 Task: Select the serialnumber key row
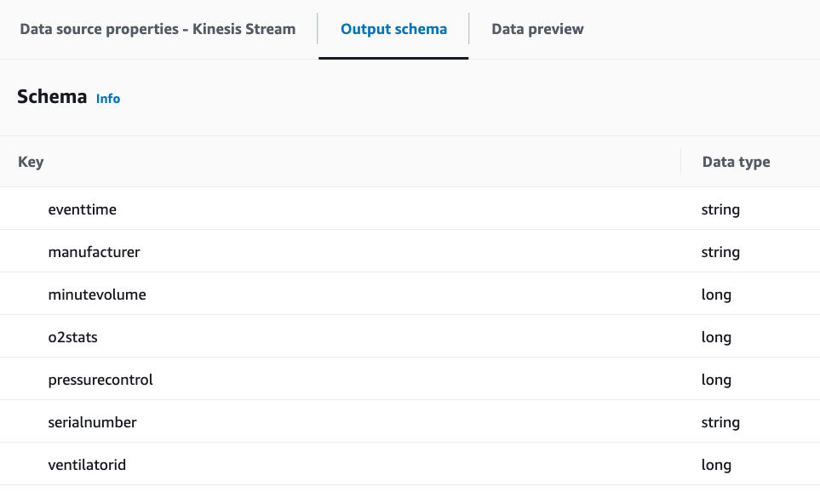pos(92,422)
